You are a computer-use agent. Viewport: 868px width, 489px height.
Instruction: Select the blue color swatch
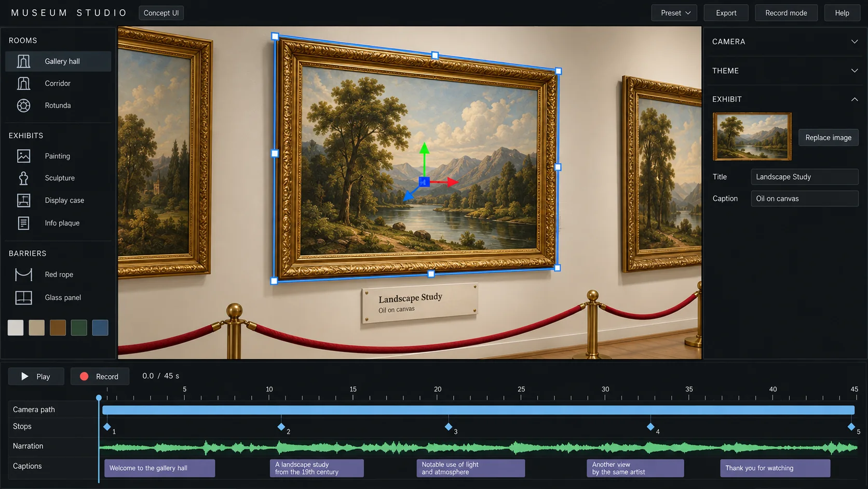pos(100,327)
